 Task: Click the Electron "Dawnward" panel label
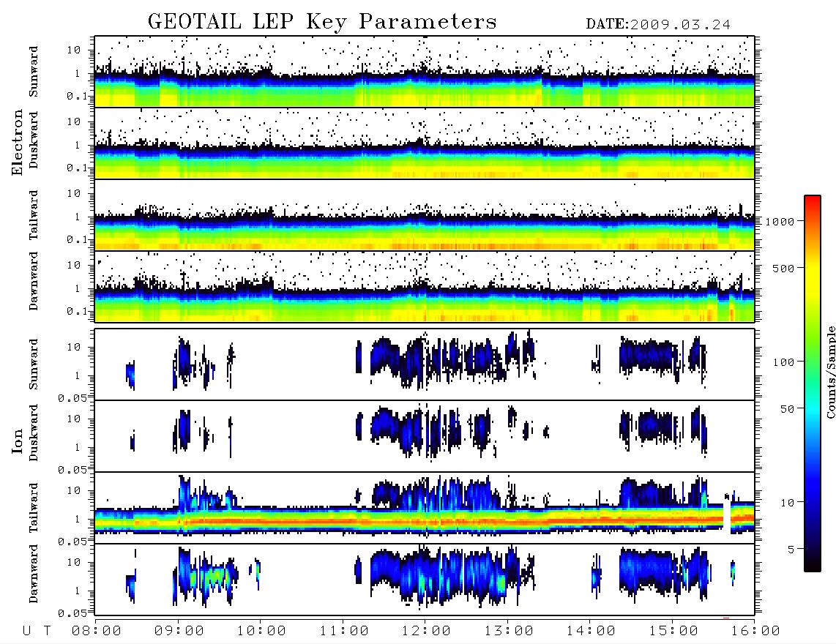click(34, 281)
